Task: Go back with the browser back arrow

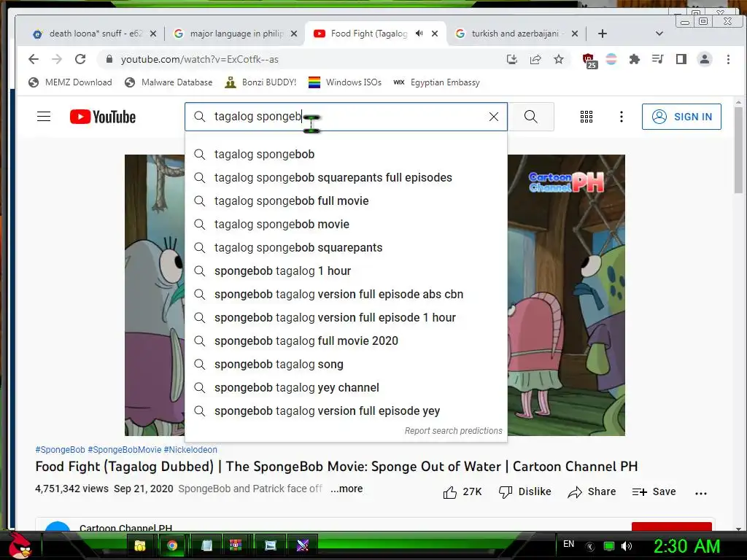Action: (34, 59)
